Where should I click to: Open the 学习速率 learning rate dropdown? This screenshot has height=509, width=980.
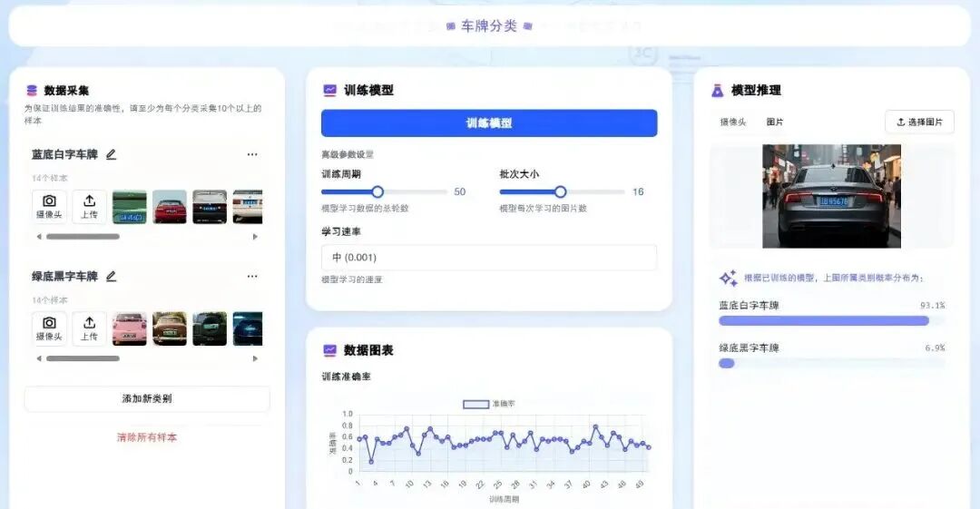[488, 258]
